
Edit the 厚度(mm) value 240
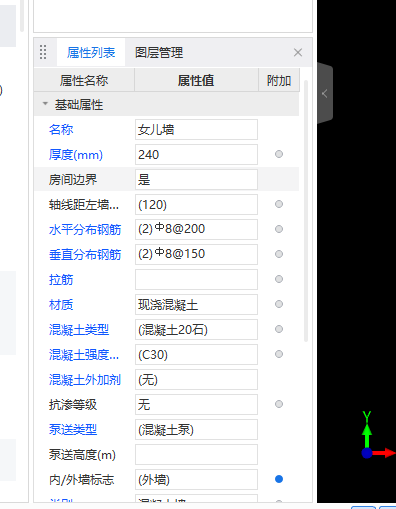pos(196,155)
